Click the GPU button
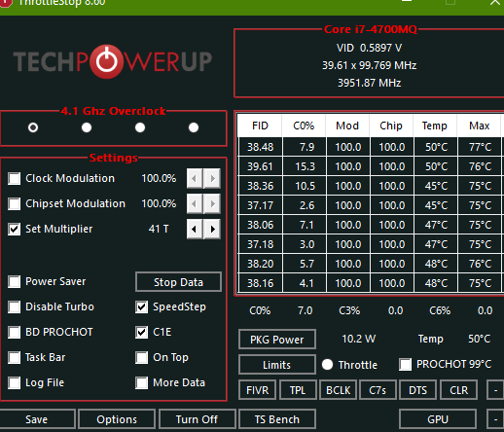Image resolution: width=504 pixels, height=432 pixels. [x=438, y=419]
